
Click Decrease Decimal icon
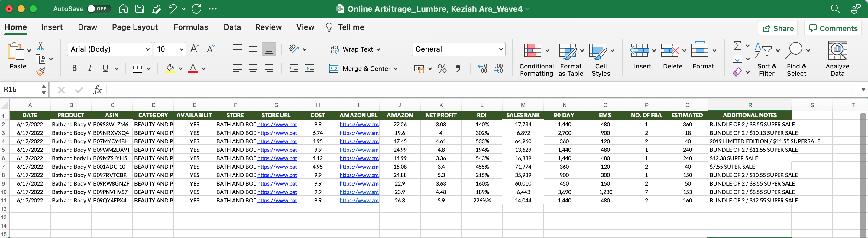tap(498, 68)
